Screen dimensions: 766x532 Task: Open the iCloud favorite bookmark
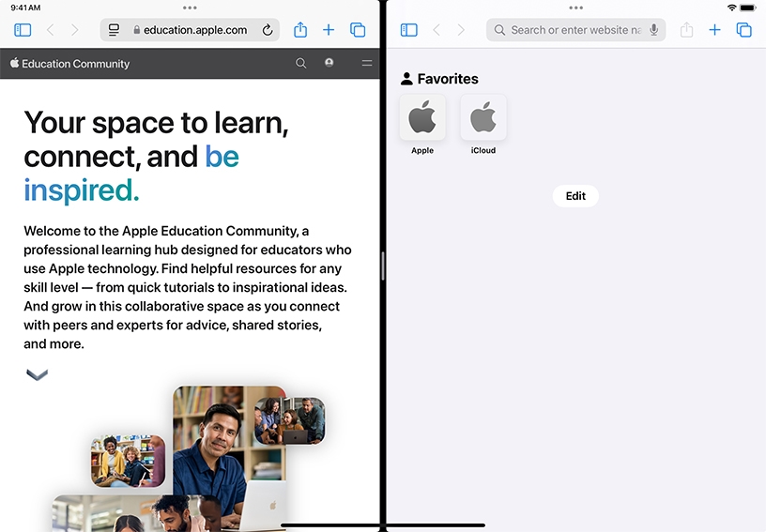(x=483, y=118)
